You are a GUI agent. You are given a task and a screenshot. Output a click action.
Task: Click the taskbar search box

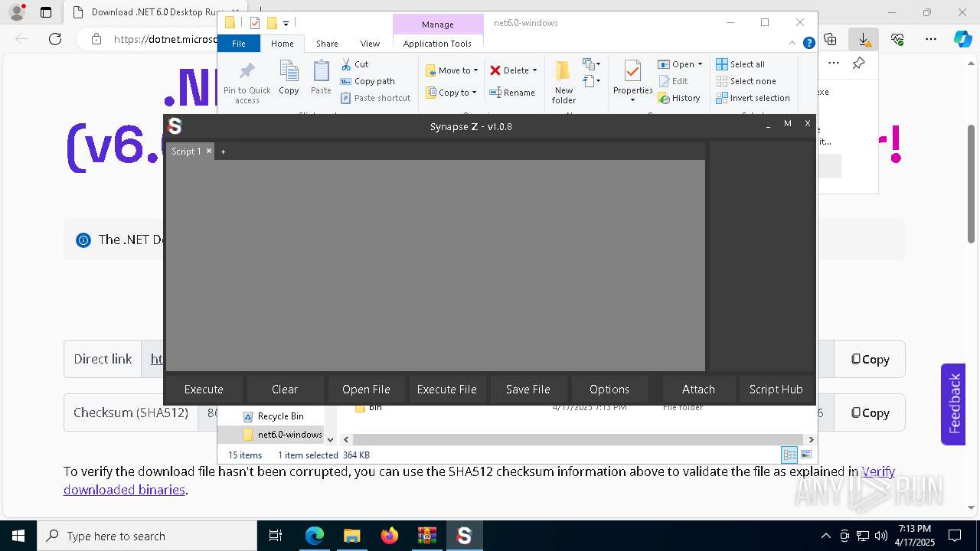point(147,536)
